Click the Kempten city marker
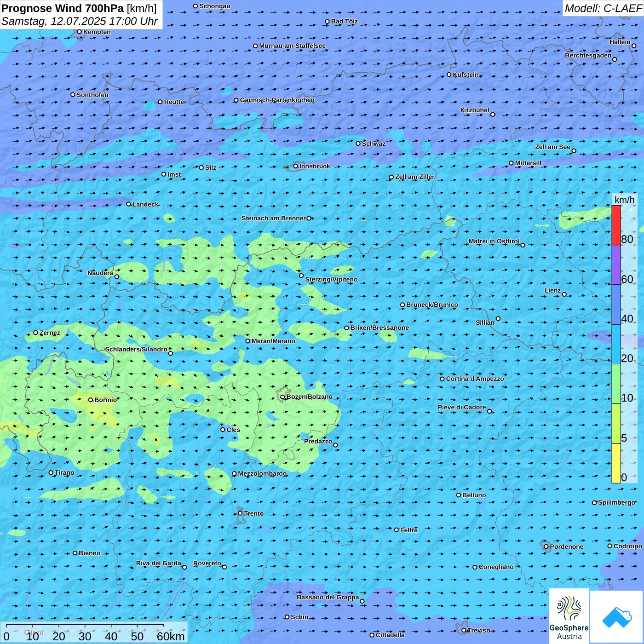The height and width of the screenshot is (644, 644). (x=79, y=32)
